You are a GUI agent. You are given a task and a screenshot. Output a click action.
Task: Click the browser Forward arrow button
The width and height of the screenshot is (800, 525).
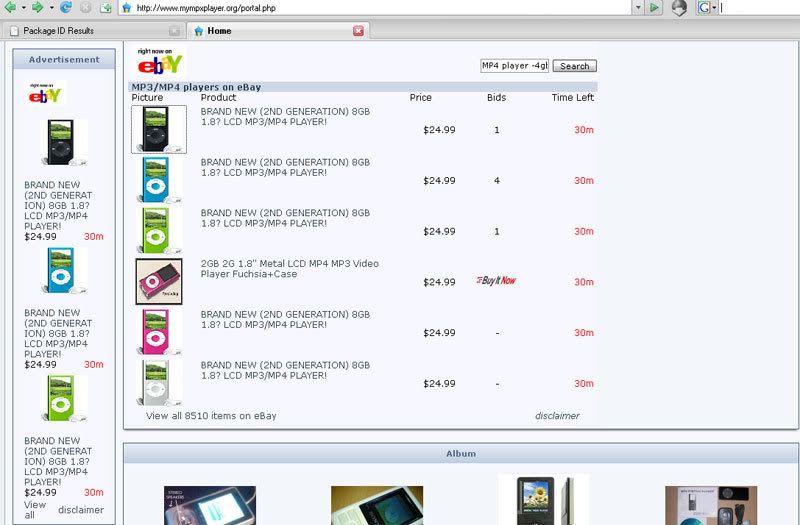37,8
